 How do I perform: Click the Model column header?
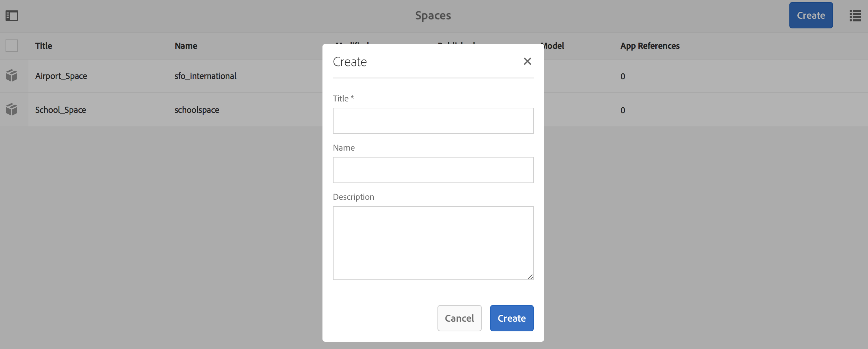[554, 46]
